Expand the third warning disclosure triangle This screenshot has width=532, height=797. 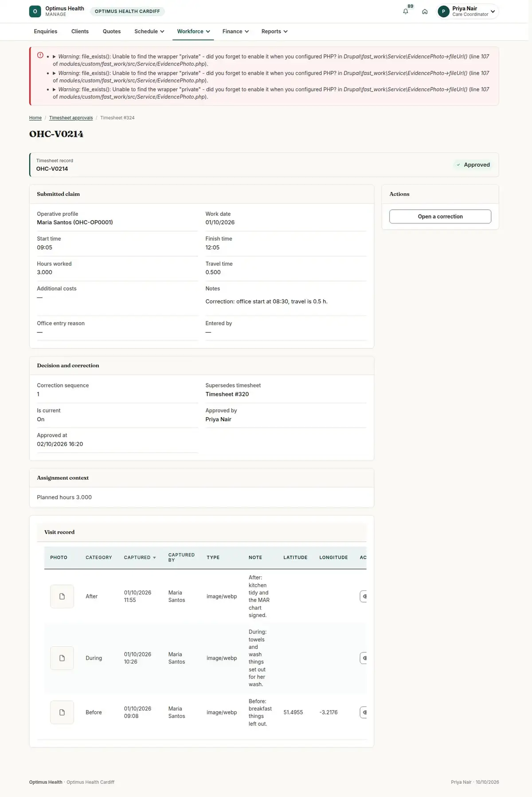pyautogui.click(x=54, y=90)
